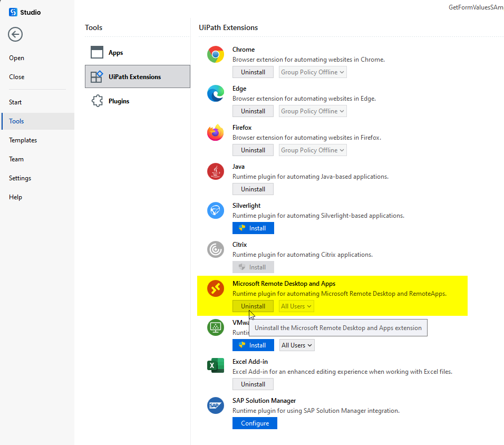Open the Team section
Viewport: 504px width, 445px height.
coord(16,159)
